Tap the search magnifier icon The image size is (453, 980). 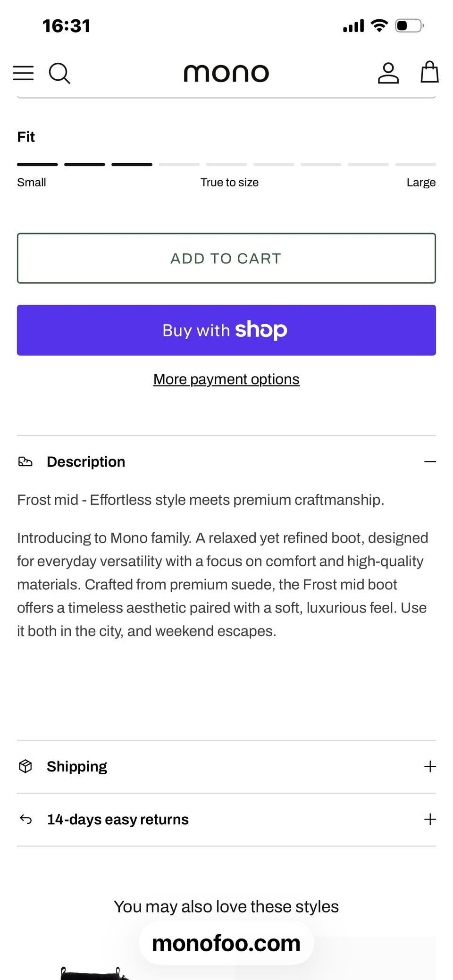(x=59, y=74)
